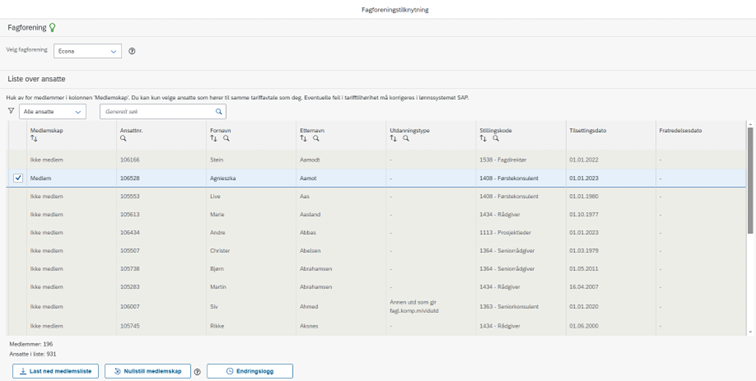The image size is (756, 381).
Task: Click date 01.01.1980
Action: 584,196
